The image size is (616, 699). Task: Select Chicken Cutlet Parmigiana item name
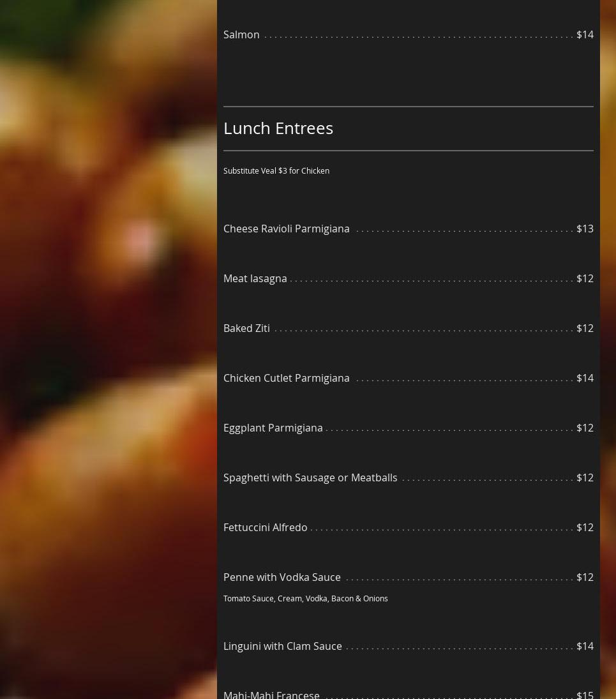pyautogui.click(x=287, y=378)
